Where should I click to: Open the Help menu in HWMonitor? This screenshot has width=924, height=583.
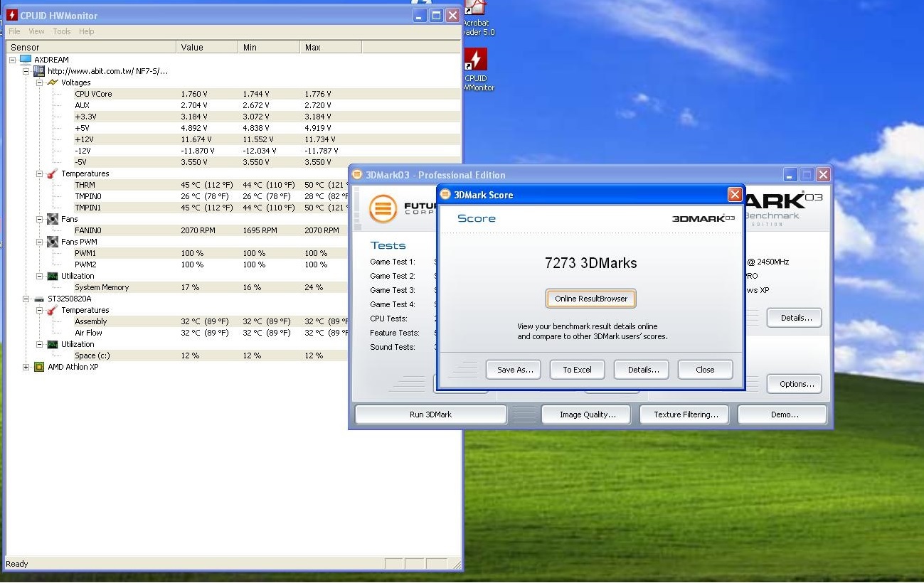coord(87,31)
